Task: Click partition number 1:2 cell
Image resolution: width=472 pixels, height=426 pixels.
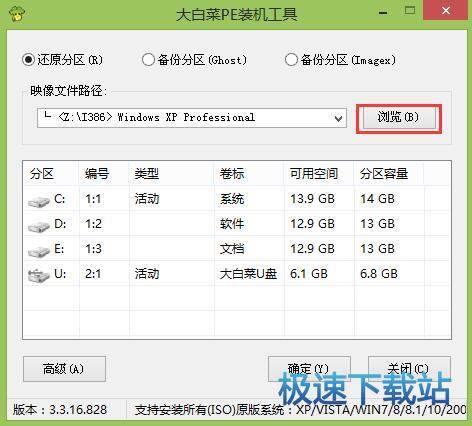Action: 93,224
